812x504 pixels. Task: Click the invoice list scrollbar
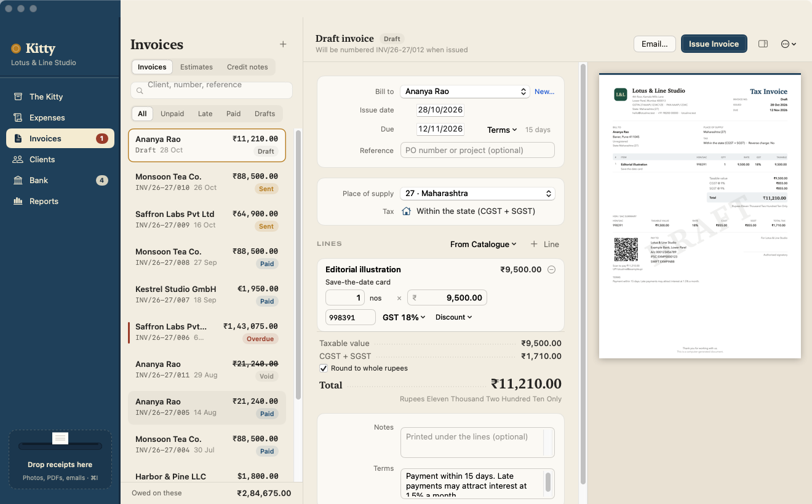coord(298,264)
